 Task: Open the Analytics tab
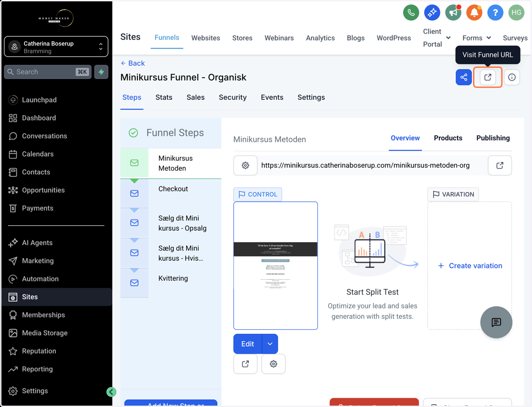click(x=320, y=38)
